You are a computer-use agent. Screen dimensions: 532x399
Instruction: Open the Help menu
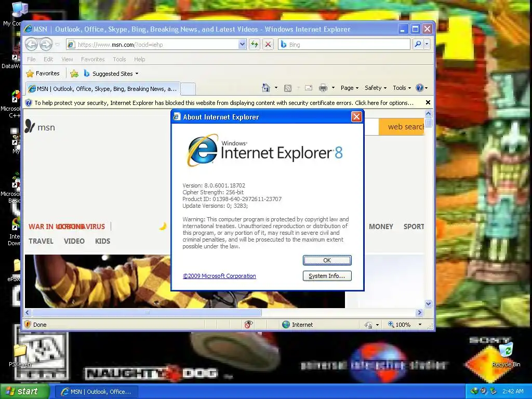(x=139, y=59)
